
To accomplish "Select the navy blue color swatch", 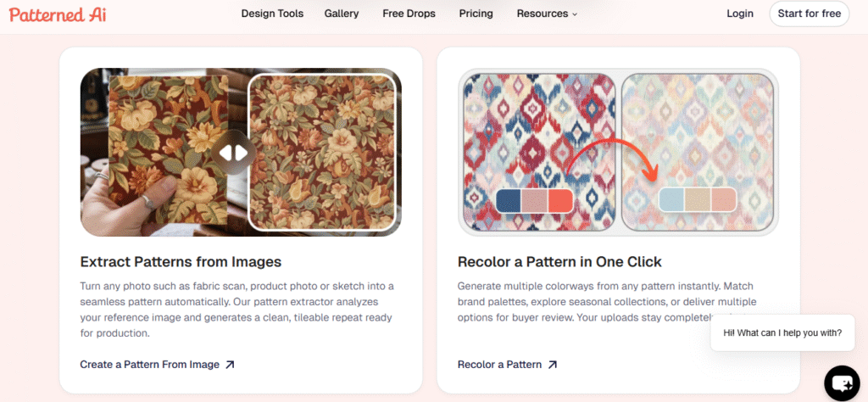I will pos(509,200).
